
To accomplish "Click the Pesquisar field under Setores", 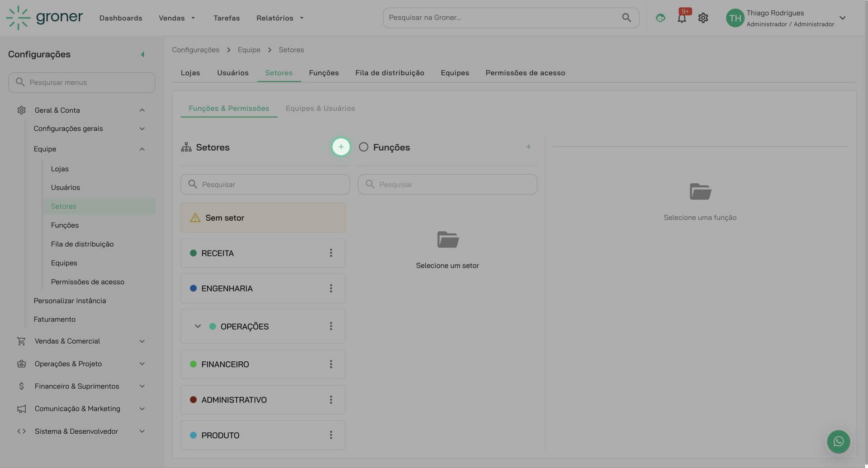I will point(265,184).
